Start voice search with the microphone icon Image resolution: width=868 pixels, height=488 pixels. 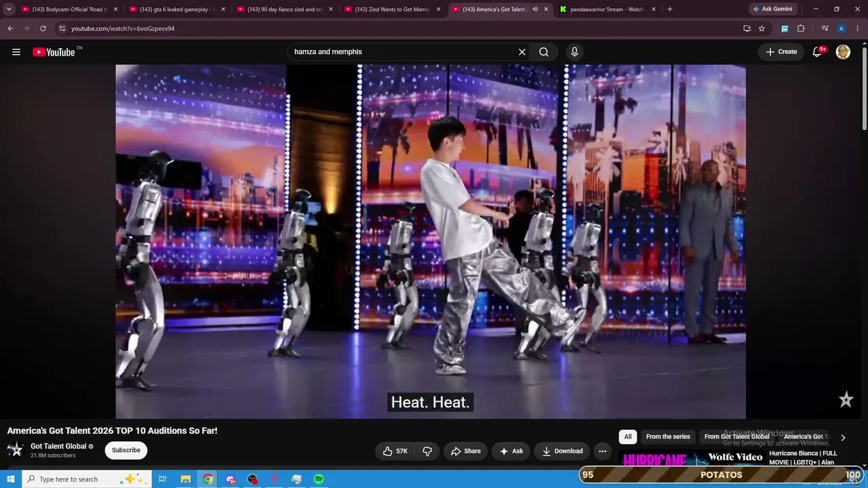pyautogui.click(x=574, y=52)
